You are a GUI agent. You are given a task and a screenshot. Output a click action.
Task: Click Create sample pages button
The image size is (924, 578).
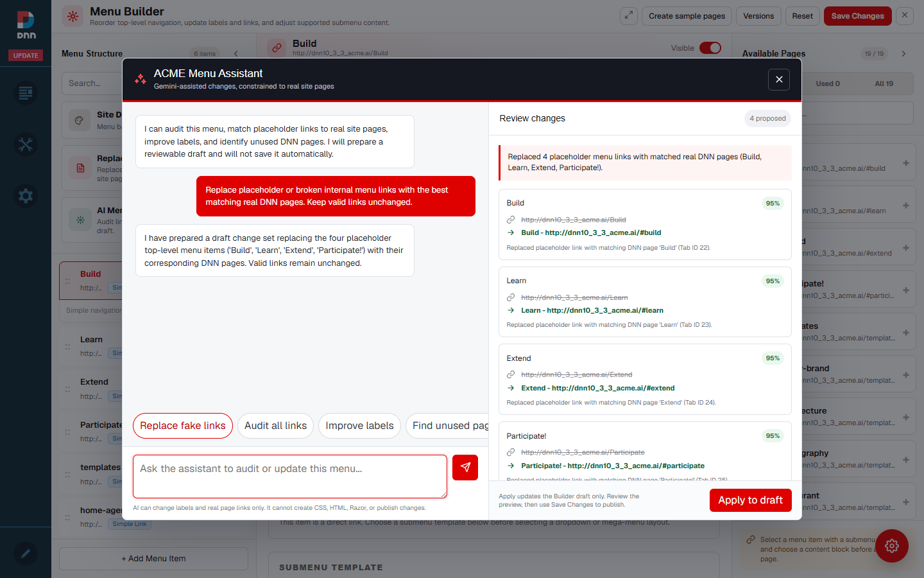point(687,16)
